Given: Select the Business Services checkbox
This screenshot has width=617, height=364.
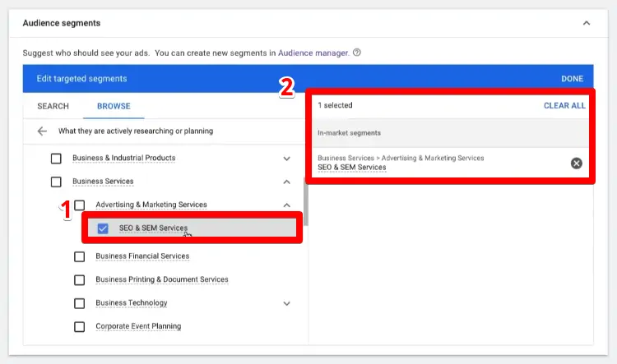Looking at the screenshot, I should [x=56, y=182].
